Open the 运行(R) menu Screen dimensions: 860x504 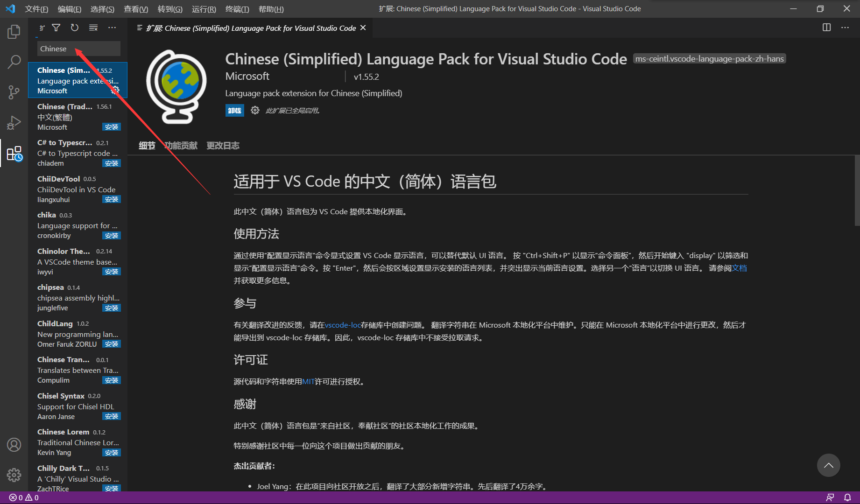pos(204,9)
